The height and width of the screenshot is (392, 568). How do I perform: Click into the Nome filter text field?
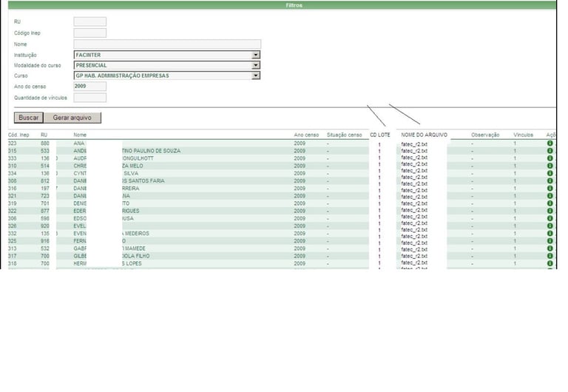[167, 44]
